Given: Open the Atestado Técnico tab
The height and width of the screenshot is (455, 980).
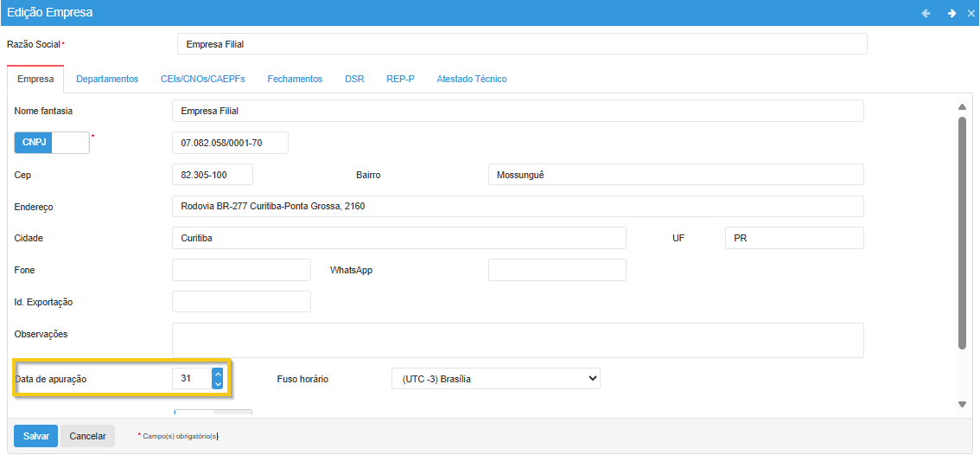Looking at the screenshot, I should 471,79.
